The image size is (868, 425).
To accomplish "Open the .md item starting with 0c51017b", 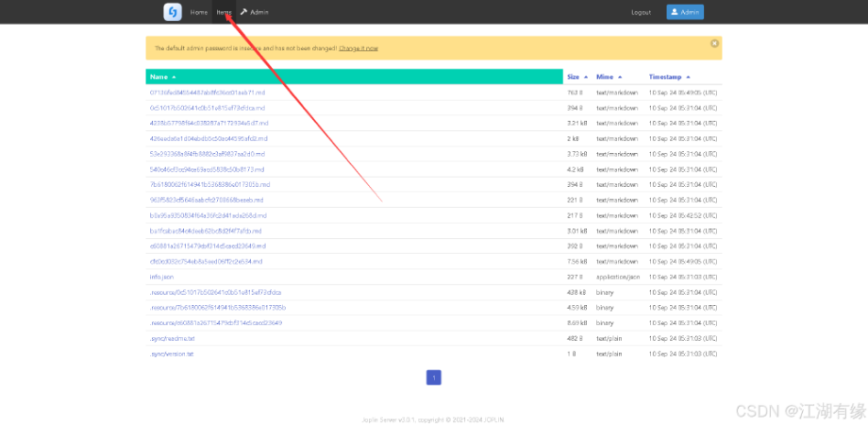I will point(207,108).
